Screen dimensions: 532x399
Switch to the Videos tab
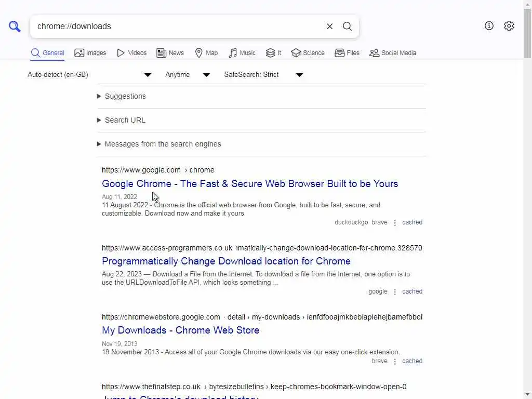[x=131, y=53]
